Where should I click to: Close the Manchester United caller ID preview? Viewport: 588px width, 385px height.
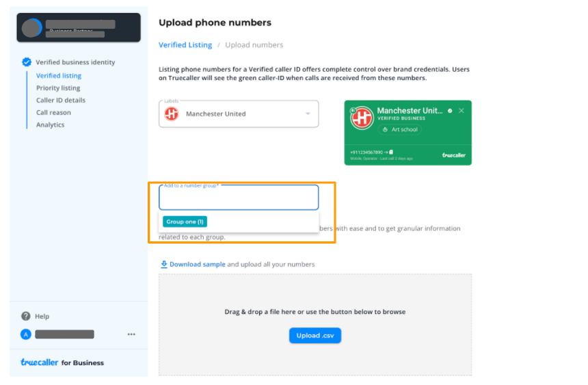pos(462,111)
